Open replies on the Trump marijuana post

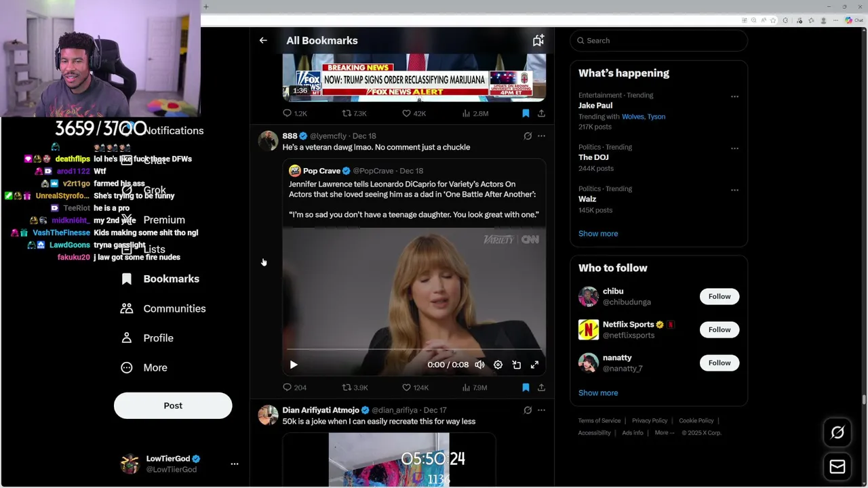[x=294, y=113]
